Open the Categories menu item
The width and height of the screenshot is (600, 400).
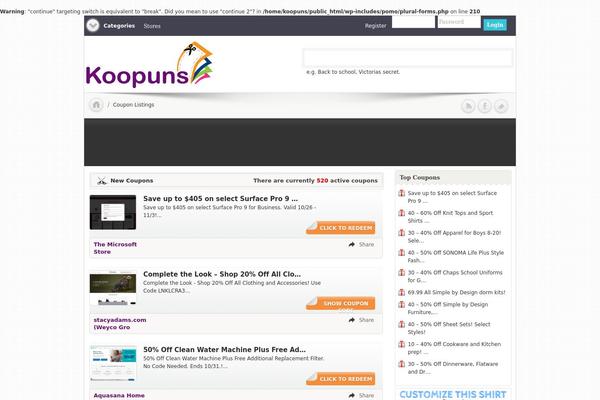coord(119,26)
